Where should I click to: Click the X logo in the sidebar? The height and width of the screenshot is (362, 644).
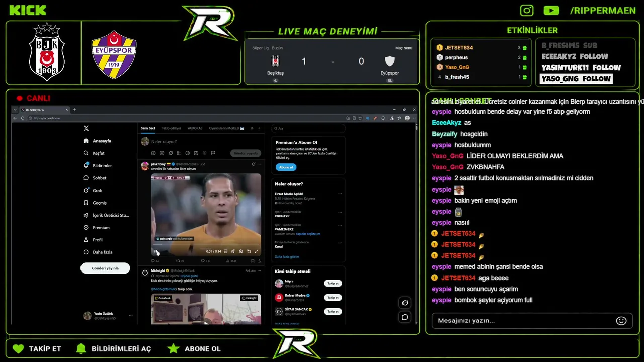[86, 128]
